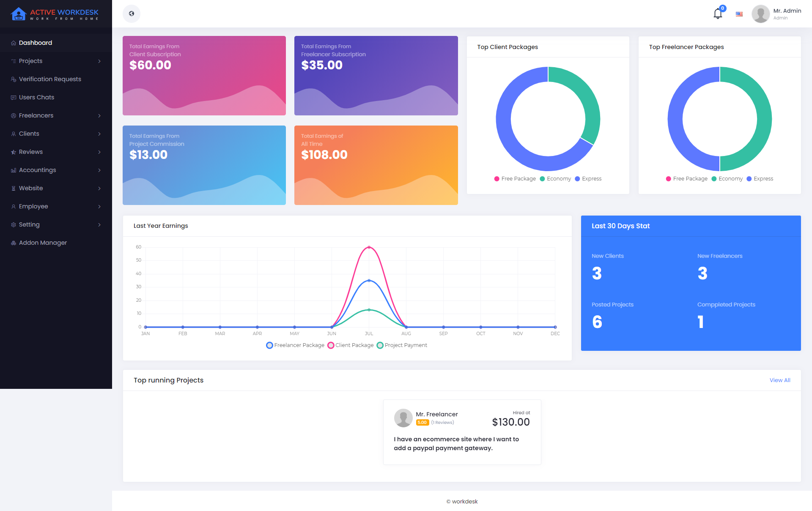Open the Dashboard menu item

[36, 43]
